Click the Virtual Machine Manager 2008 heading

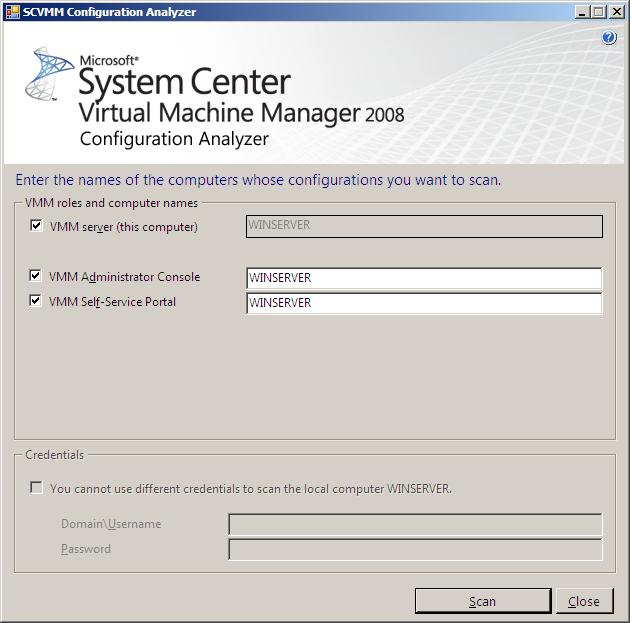tap(241, 112)
